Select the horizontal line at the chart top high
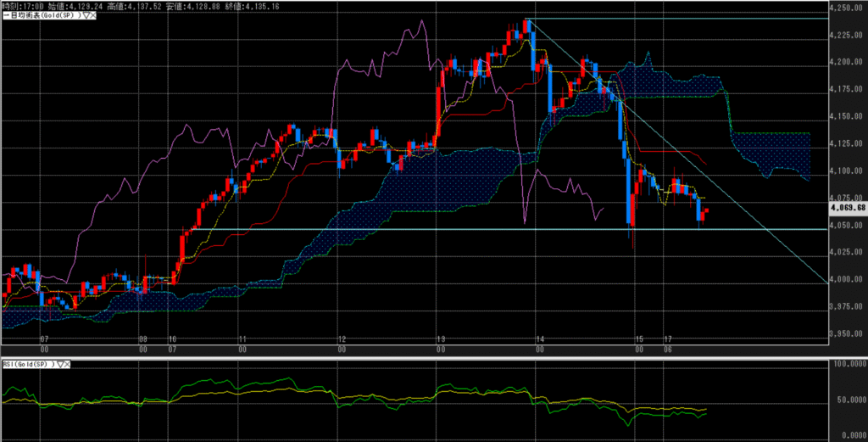 pyautogui.click(x=678, y=19)
